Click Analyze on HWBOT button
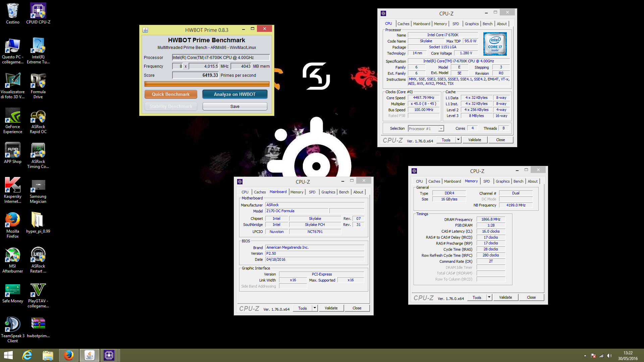This screenshot has height=362, width=644. tap(235, 94)
